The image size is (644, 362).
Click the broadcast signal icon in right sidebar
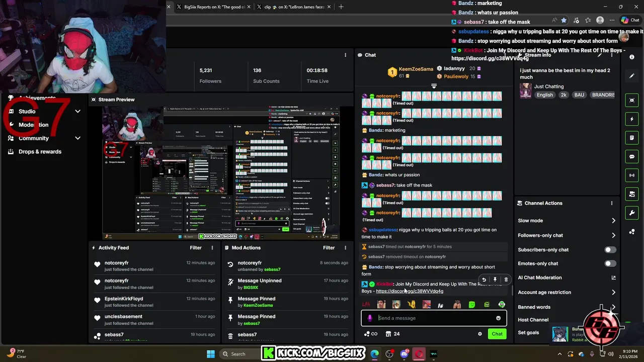click(x=632, y=175)
